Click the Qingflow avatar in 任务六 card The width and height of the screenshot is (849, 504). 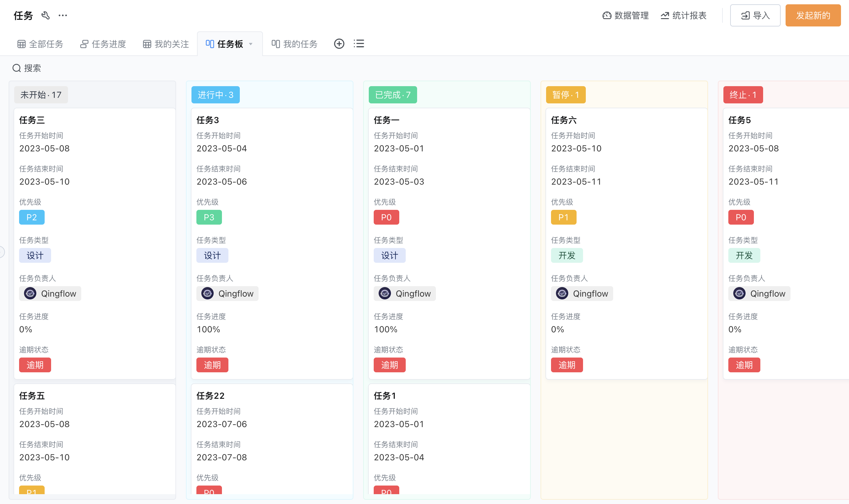coord(562,294)
